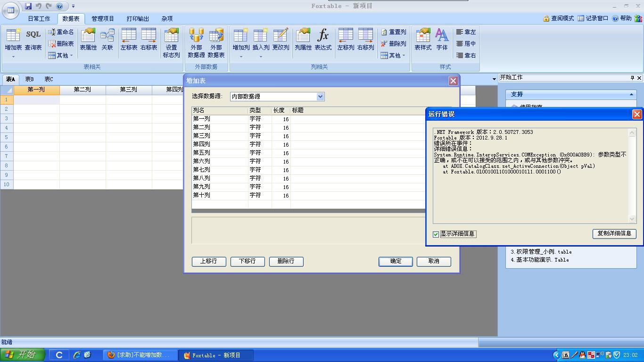
Task: Open 帮助 in the top bar
Action: (622, 18)
